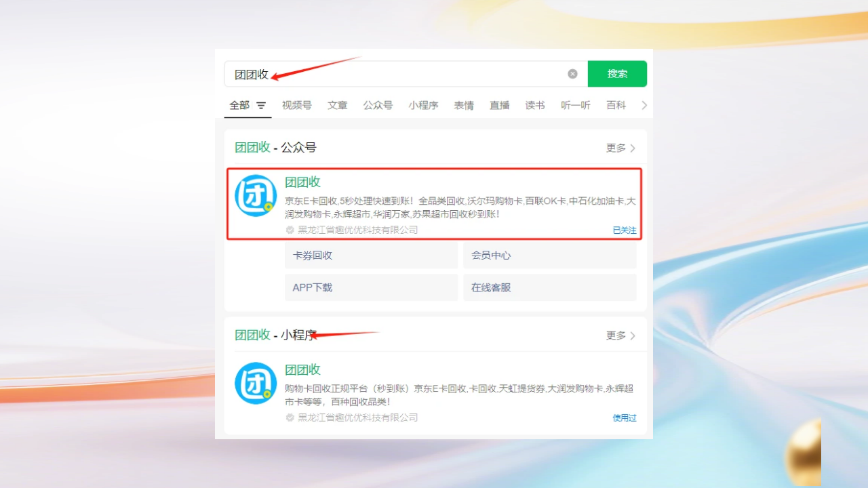Click the verified badge in 公众号 result

pyautogui.click(x=290, y=230)
